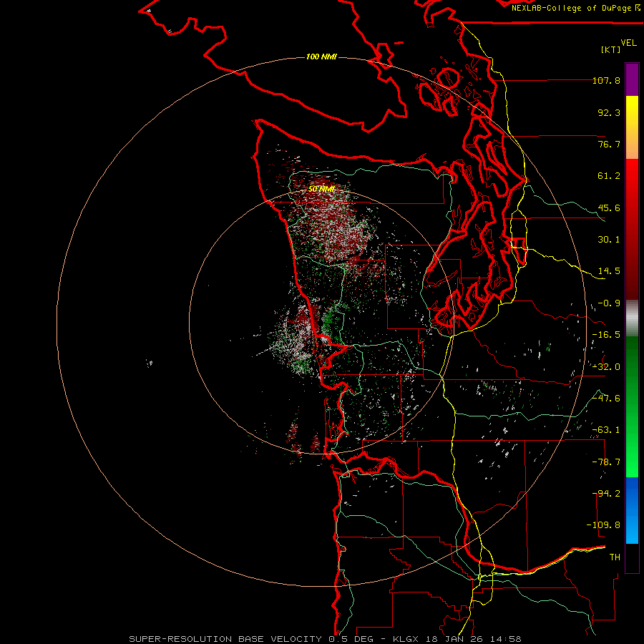The height and width of the screenshot is (644, 644).
Task: Select the 45.6 velocity scale value
Action: (x=609, y=208)
